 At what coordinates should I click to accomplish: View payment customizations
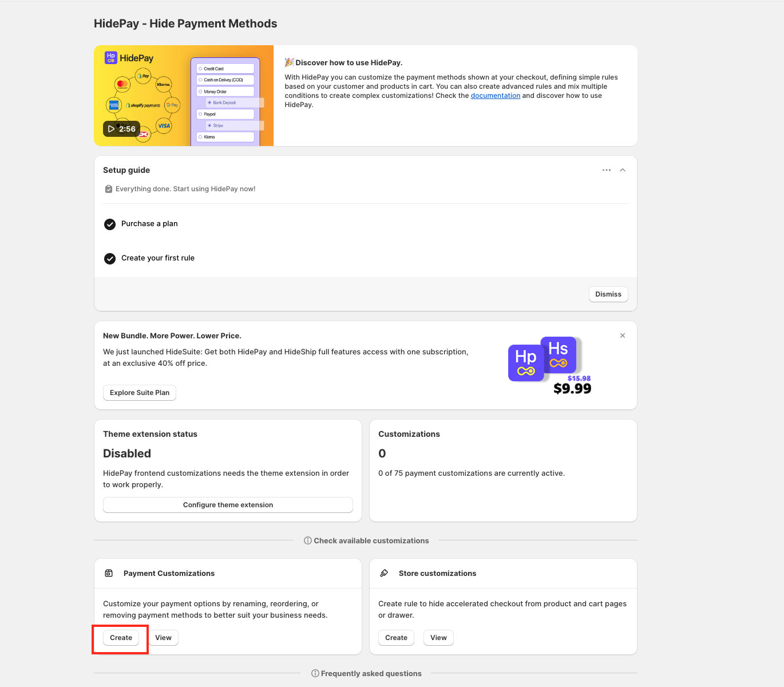163,638
